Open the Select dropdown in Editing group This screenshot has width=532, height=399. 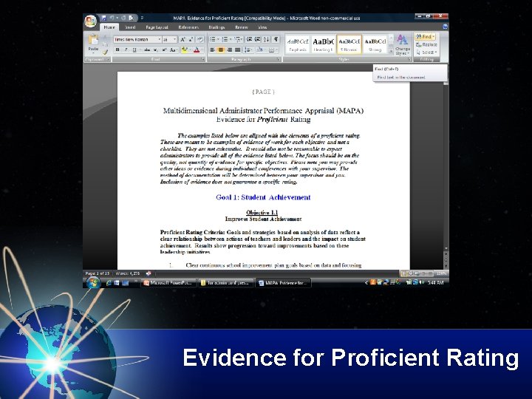pos(426,52)
